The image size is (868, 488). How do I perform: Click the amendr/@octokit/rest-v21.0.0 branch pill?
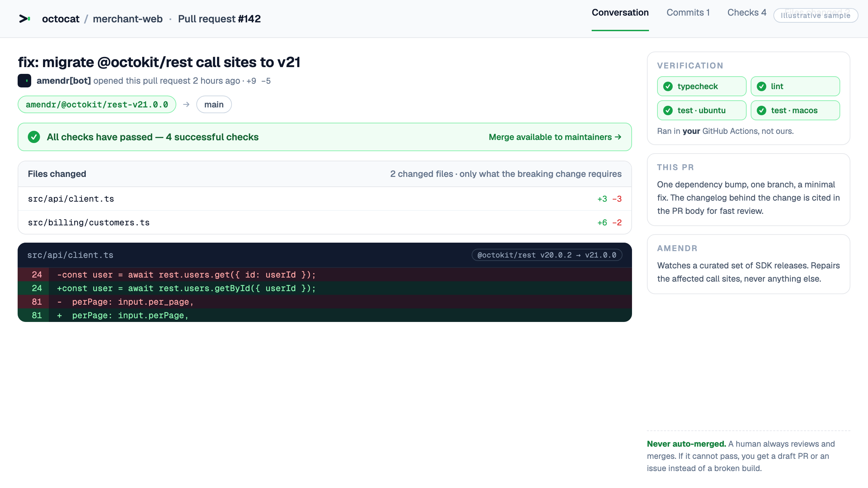[97, 104]
